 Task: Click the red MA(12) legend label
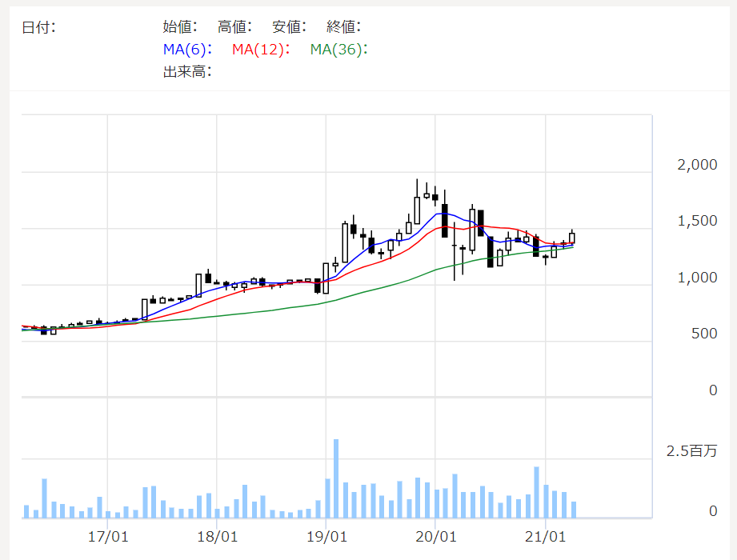(261, 50)
